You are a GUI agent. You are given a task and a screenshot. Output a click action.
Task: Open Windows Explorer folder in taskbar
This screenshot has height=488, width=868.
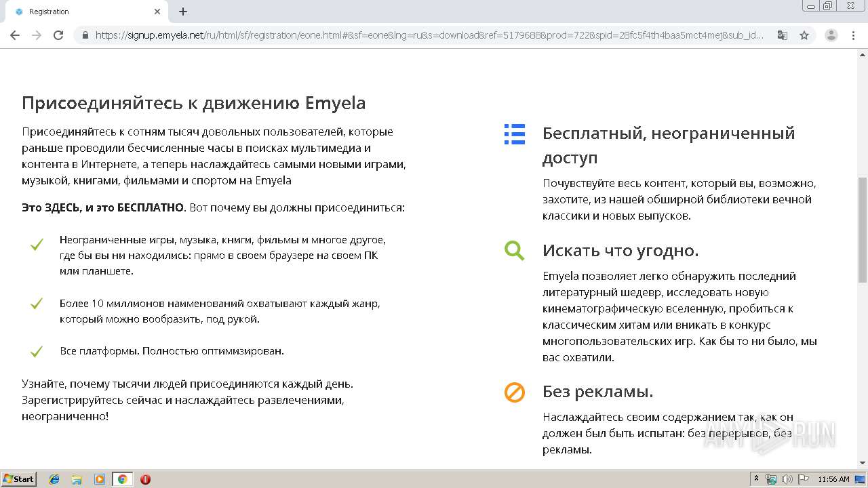click(77, 479)
